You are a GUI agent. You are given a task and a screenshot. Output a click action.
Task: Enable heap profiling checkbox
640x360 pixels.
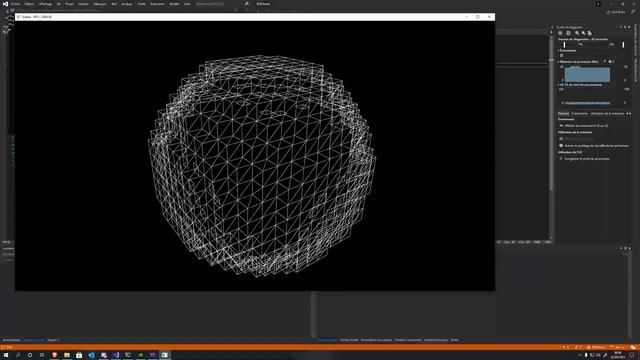(561, 145)
